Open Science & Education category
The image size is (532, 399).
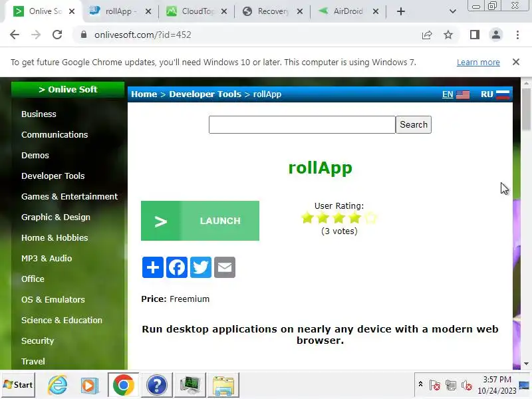(61, 321)
